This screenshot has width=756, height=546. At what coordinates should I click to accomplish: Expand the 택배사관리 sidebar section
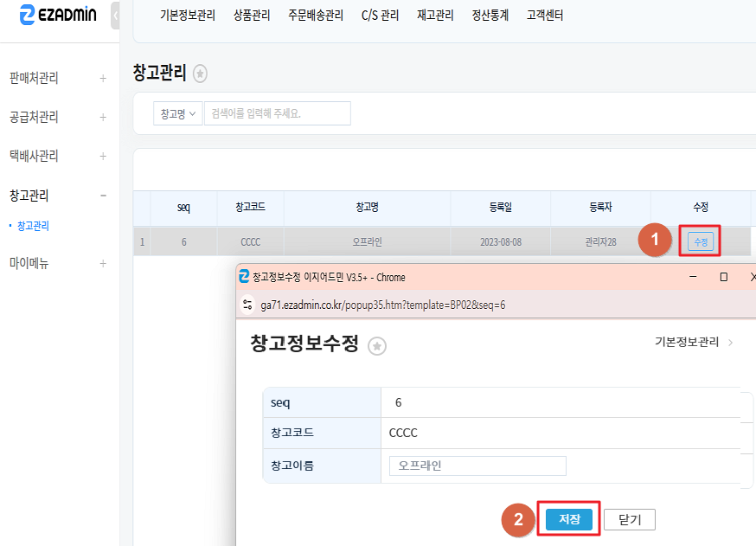click(103, 156)
